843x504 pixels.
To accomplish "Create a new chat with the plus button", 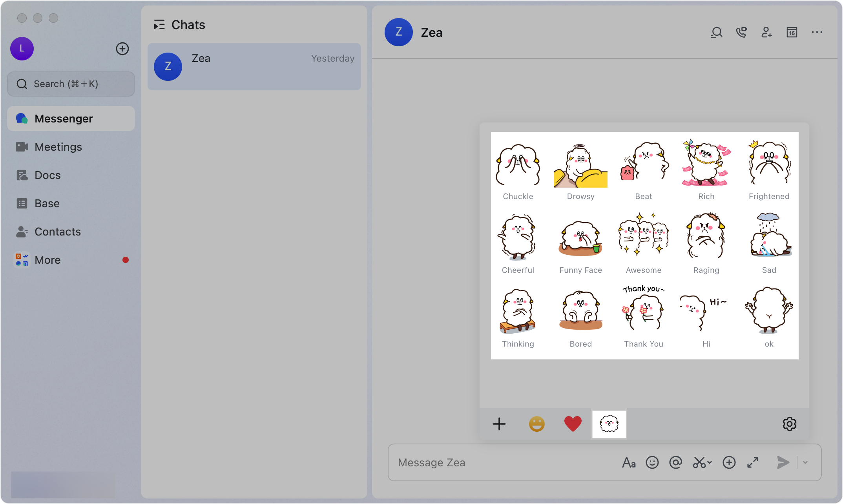I will (x=122, y=49).
